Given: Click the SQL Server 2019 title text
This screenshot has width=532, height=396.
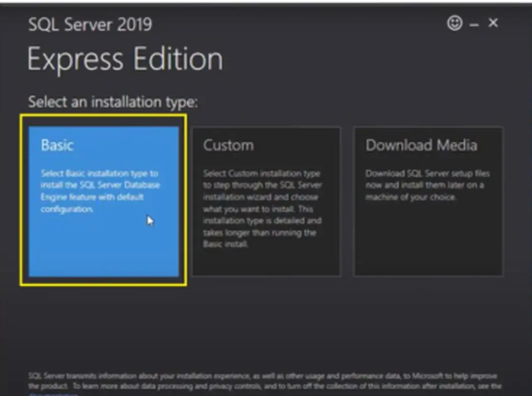Looking at the screenshot, I should pos(89,24).
